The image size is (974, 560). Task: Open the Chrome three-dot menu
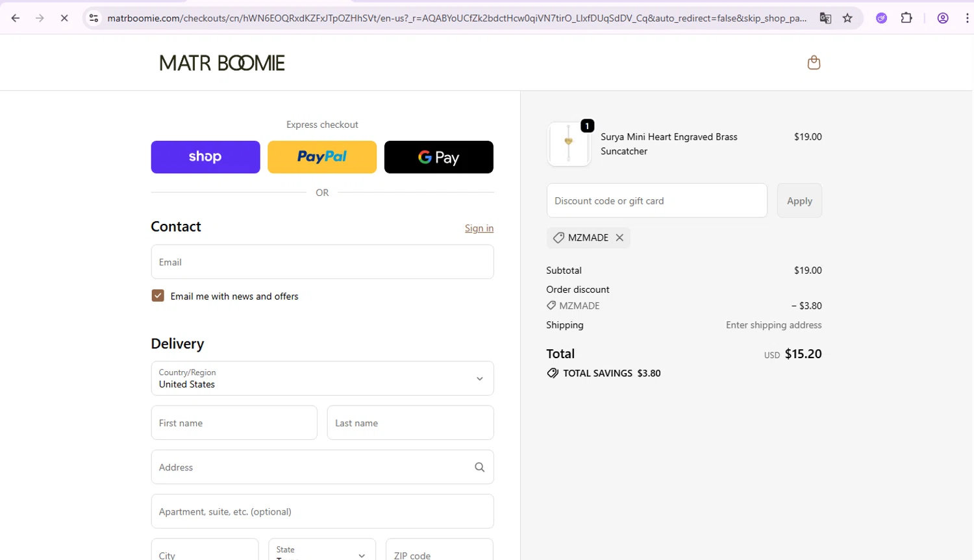[967, 18]
